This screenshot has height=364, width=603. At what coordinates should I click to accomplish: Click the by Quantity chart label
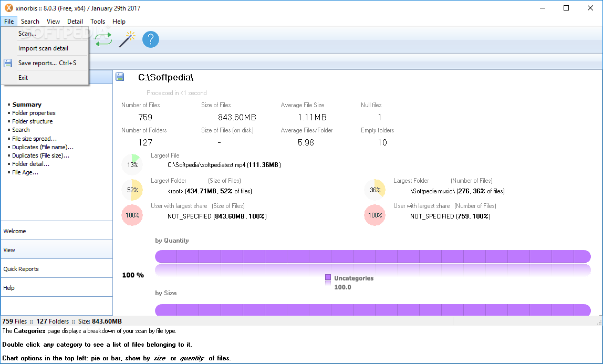pyautogui.click(x=172, y=241)
